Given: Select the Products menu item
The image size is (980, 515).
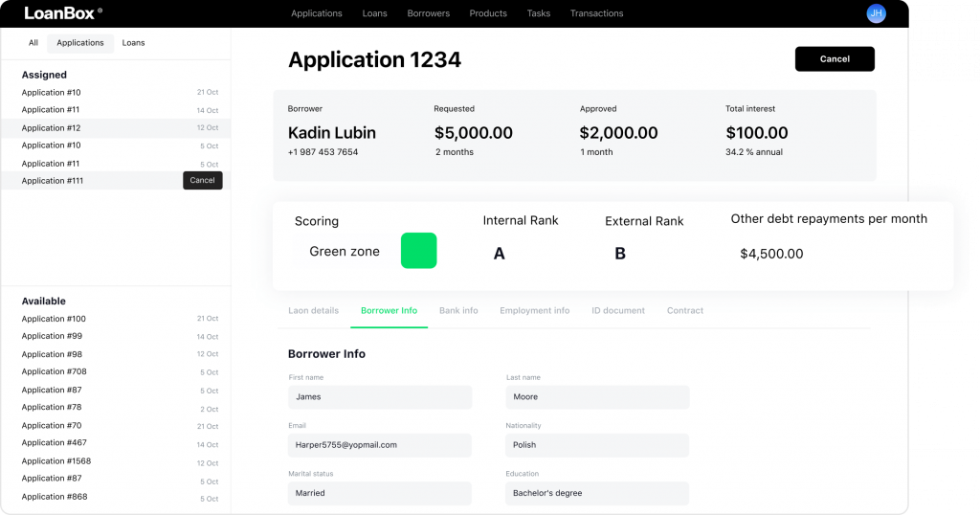Looking at the screenshot, I should point(488,13).
